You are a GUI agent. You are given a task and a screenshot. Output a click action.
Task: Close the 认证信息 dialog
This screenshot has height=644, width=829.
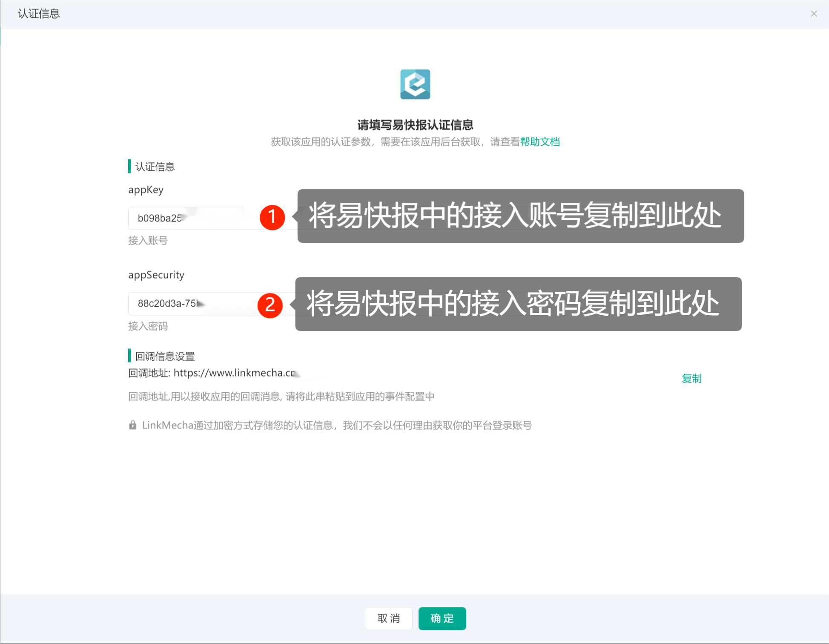tap(814, 14)
